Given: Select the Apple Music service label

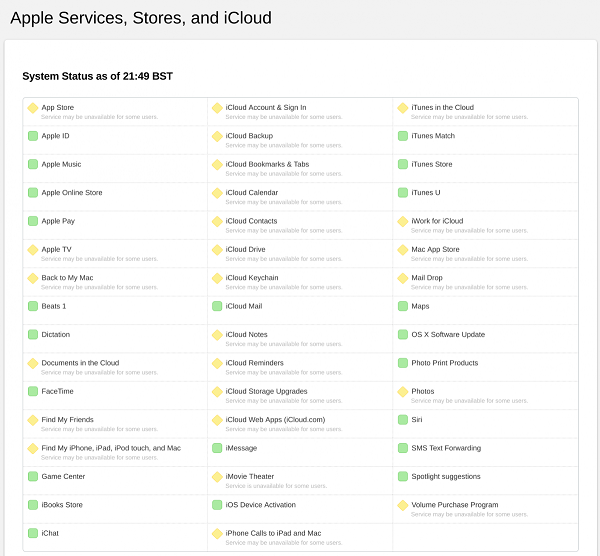Looking at the screenshot, I should coord(61,164).
